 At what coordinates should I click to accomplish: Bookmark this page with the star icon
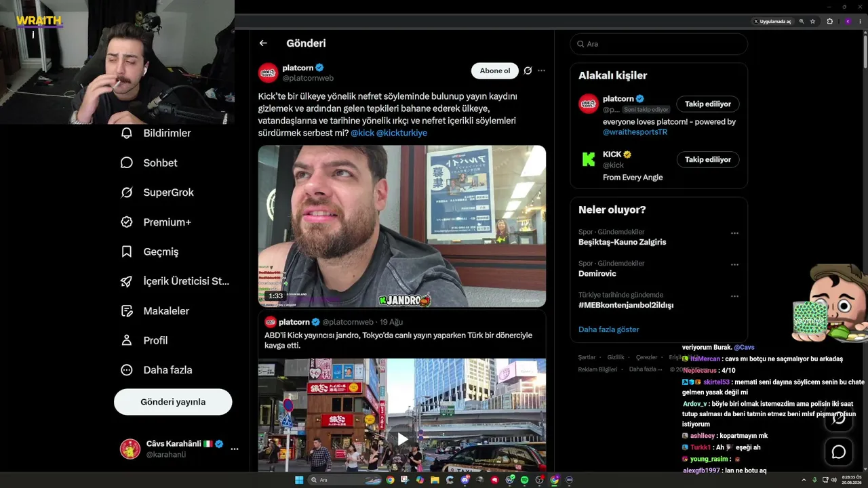pyautogui.click(x=812, y=22)
